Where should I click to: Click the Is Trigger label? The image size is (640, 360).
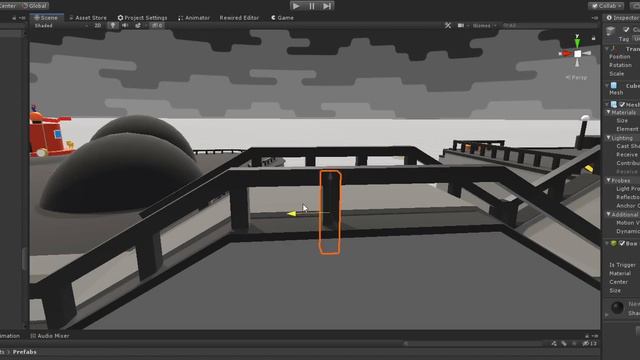pyautogui.click(x=622, y=265)
